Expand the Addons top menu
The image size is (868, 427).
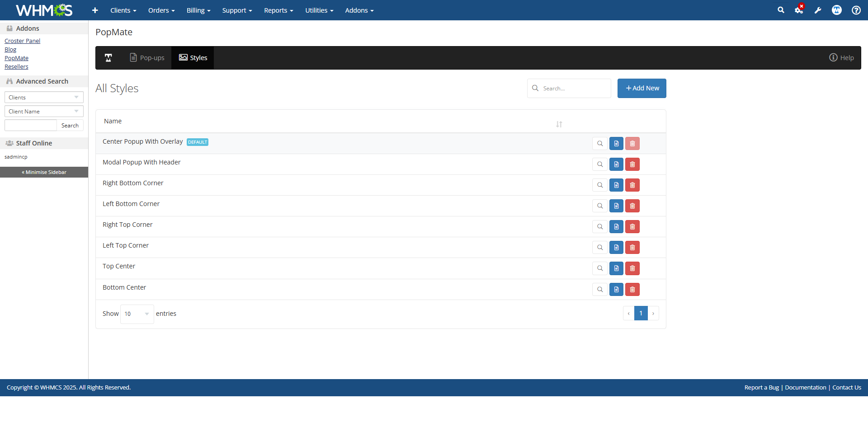click(x=359, y=10)
